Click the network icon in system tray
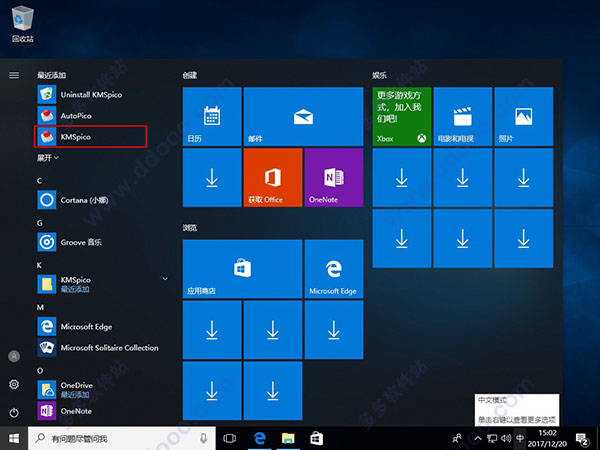The height and width of the screenshot is (450, 600). (492, 439)
